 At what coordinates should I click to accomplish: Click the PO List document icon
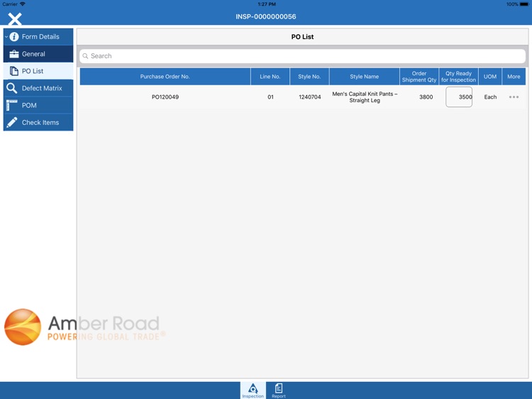(14, 71)
